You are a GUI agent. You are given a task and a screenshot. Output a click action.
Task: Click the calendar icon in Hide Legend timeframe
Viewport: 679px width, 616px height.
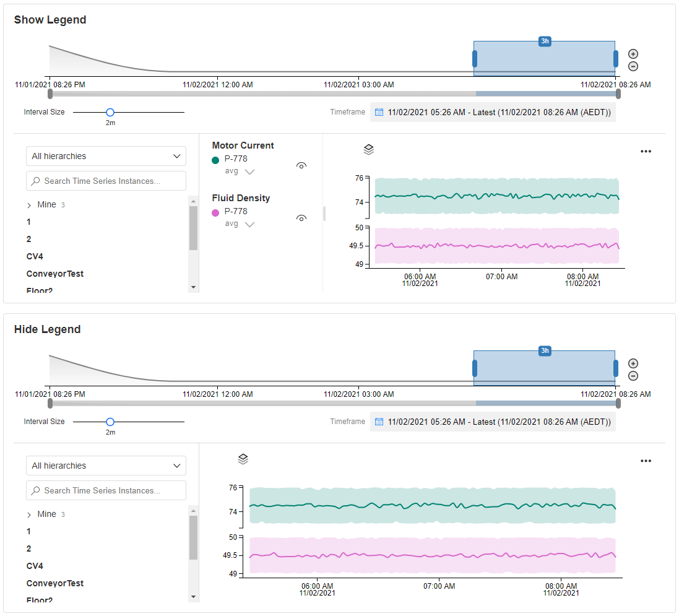[x=379, y=422]
